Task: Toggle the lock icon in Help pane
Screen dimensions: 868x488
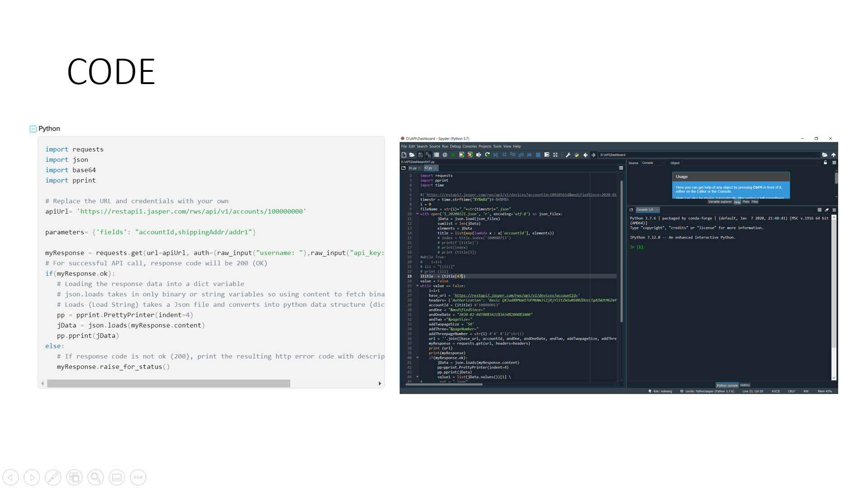Action: [825, 163]
